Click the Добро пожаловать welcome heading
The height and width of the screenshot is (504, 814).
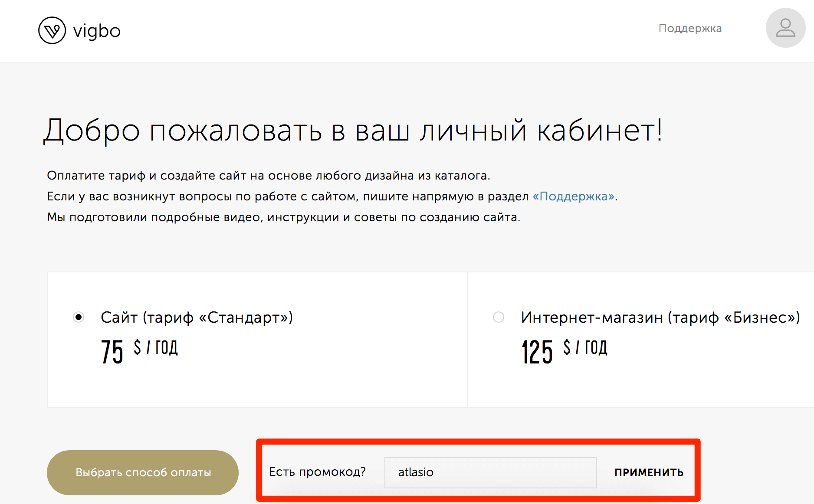pyautogui.click(x=352, y=131)
